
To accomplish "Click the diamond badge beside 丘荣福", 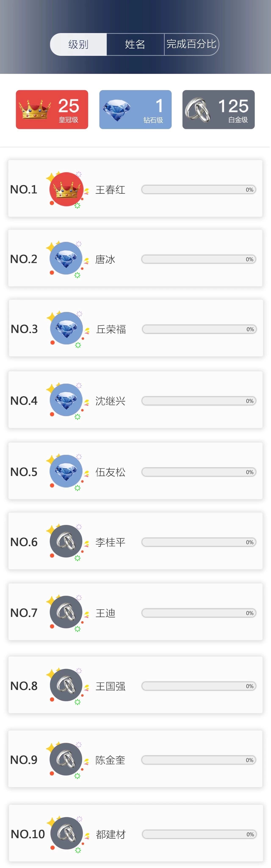I will click(x=66, y=329).
